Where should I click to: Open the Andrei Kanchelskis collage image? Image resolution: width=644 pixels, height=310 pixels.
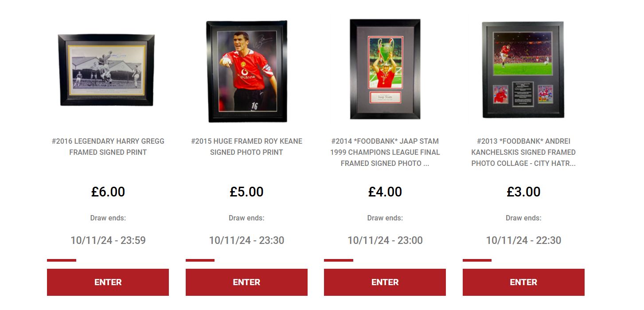point(523,70)
